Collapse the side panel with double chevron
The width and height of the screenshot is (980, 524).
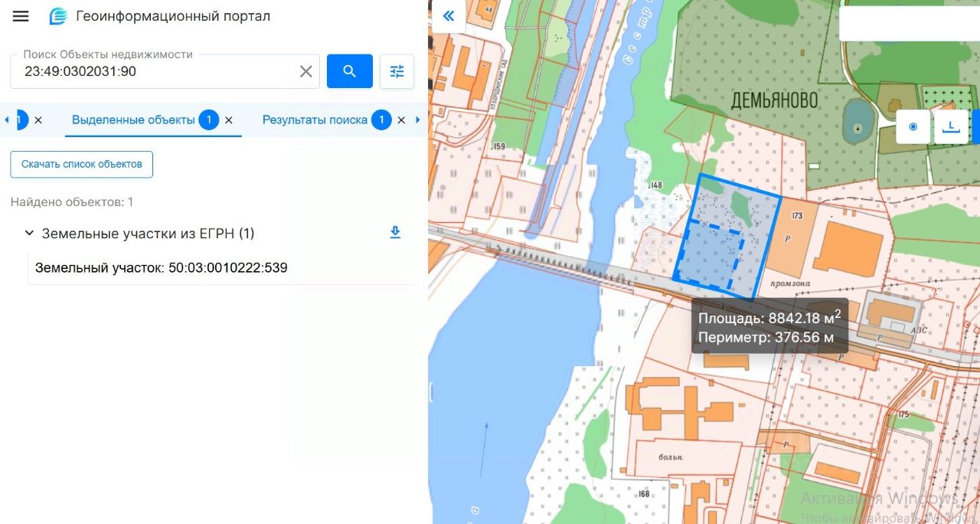449,16
